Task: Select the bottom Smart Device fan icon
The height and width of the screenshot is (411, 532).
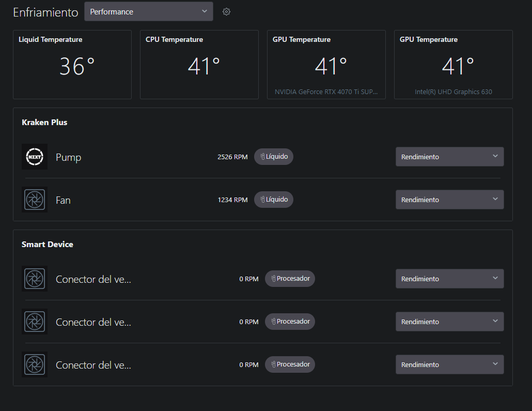Action: 35,364
